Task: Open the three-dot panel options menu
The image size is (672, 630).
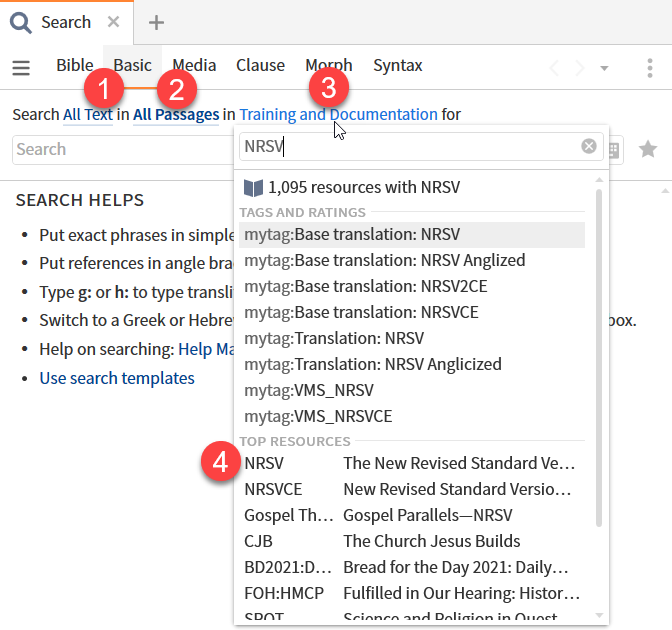Action: 650,68
